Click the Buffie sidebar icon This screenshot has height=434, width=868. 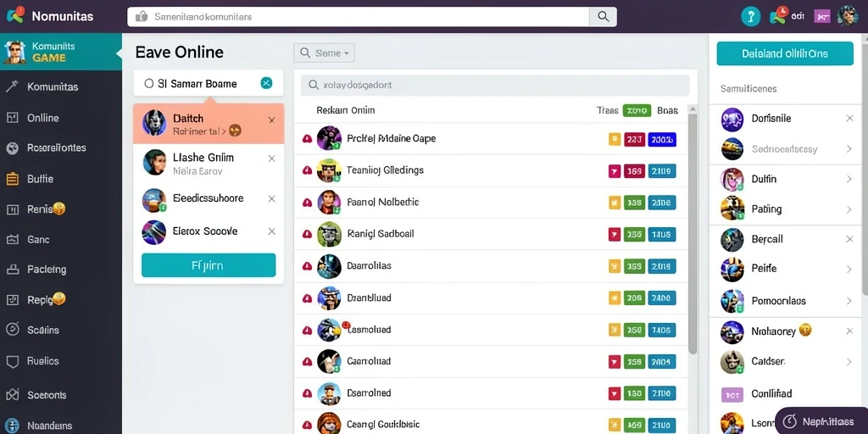pyautogui.click(x=12, y=179)
